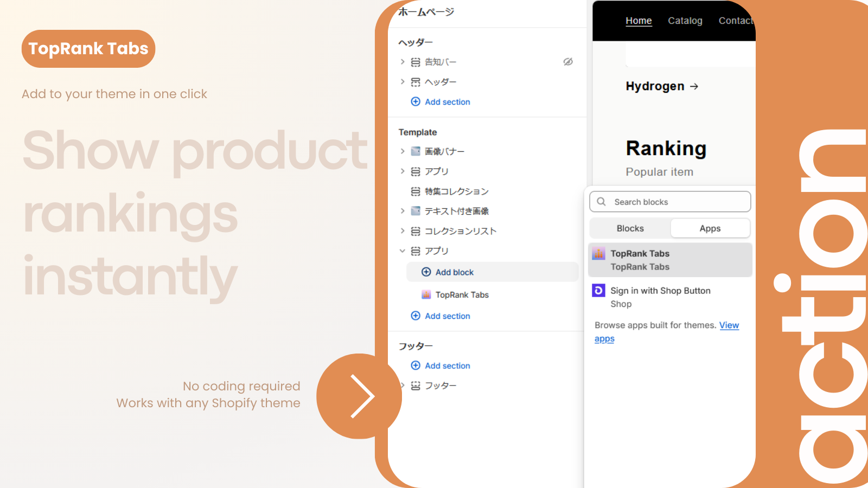The width and height of the screenshot is (868, 488).
Task: Click inside the Search blocks input field
Action: coord(673,202)
